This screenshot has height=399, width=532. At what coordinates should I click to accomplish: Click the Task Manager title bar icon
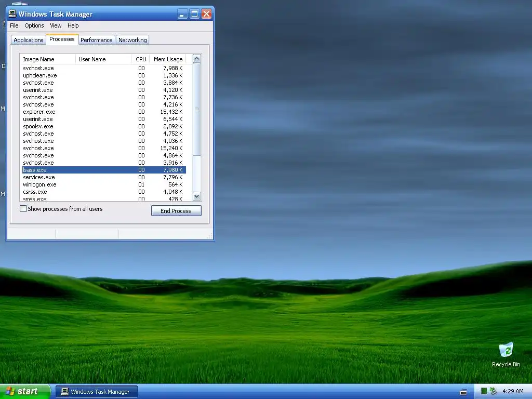coord(12,14)
